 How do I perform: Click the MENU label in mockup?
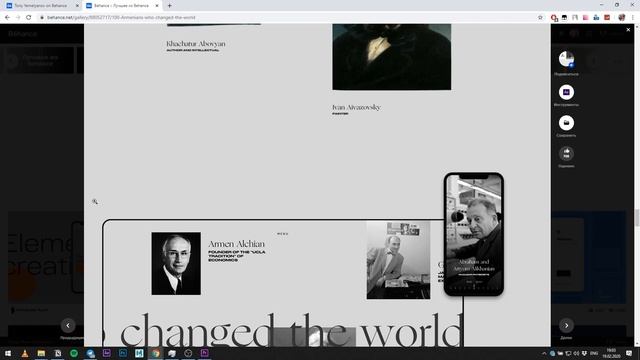tap(282, 234)
